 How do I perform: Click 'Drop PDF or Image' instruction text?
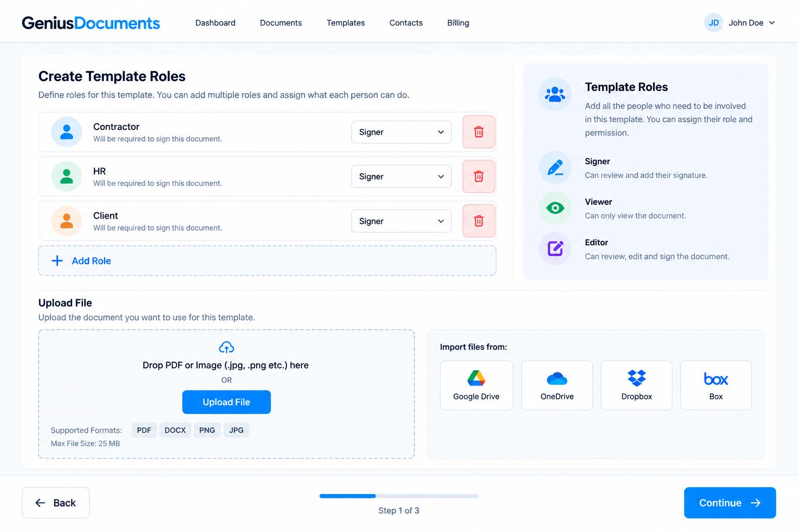pos(225,365)
